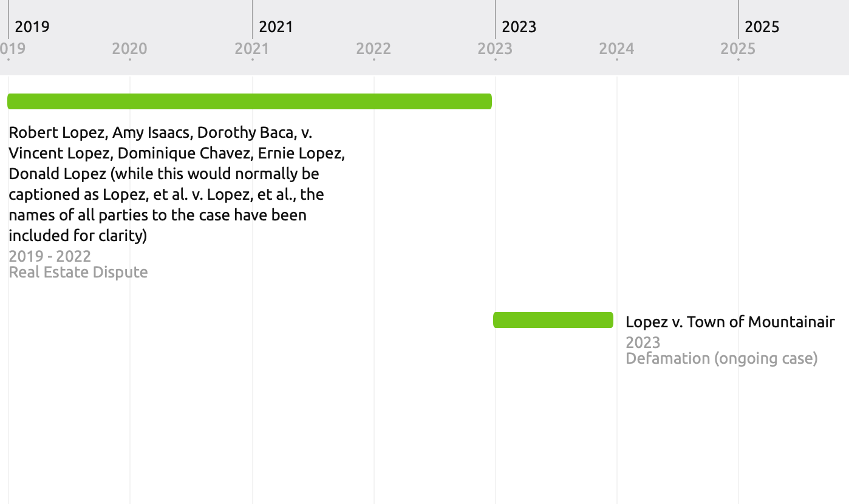
Task: Click the '2019 - 2022' date range text
Action: click(50, 256)
